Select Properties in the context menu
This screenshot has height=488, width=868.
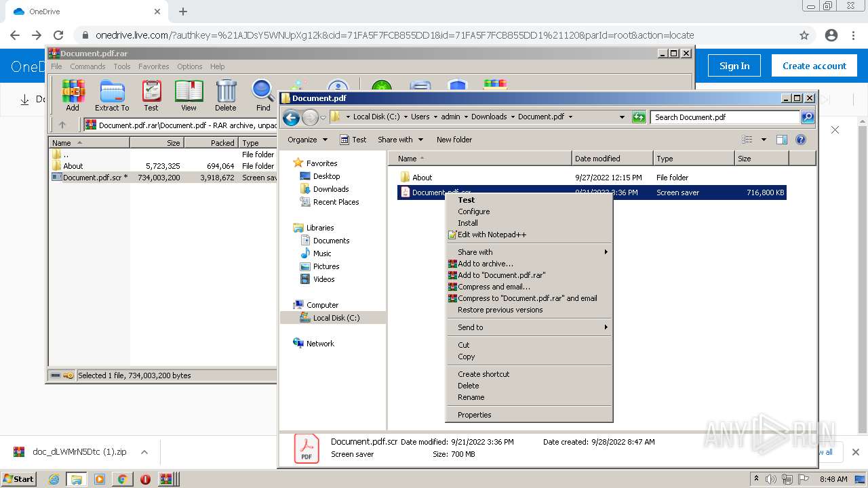click(x=529, y=415)
